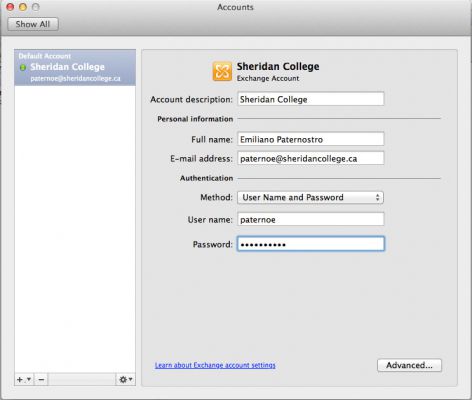Image resolution: width=472 pixels, height=400 pixels.
Task: Click the Show All button
Action: 33,24
